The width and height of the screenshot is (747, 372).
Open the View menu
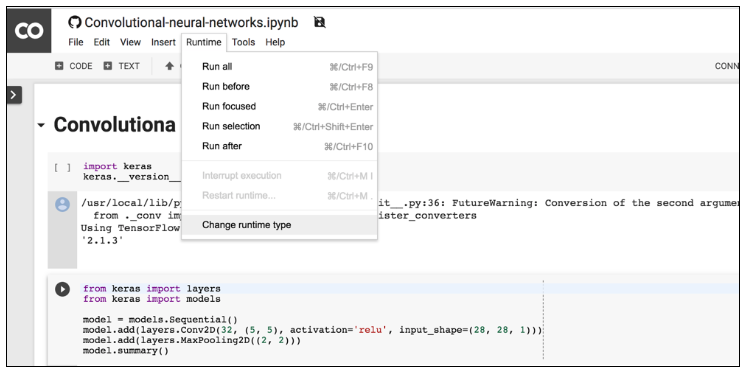coord(130,42)
